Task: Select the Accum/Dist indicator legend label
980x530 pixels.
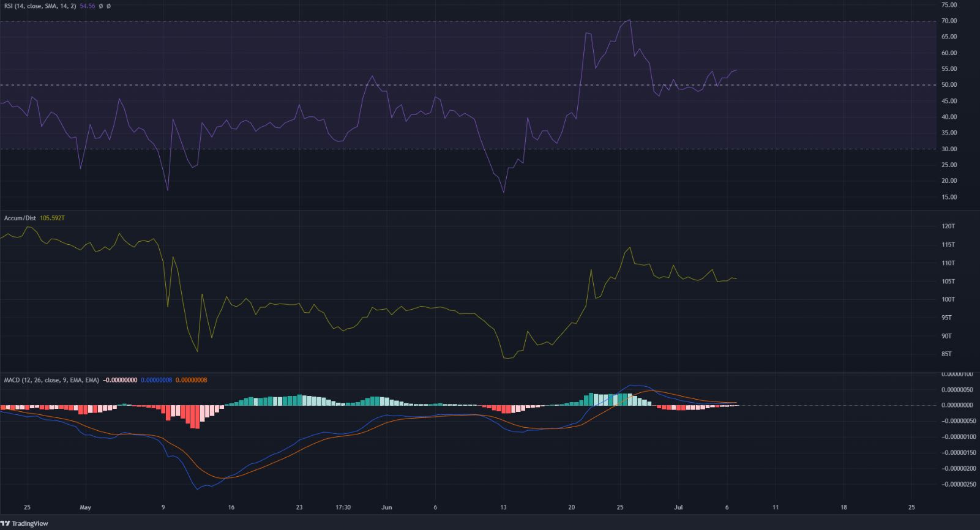Action: pyautogui.click(x=20, y=218)
